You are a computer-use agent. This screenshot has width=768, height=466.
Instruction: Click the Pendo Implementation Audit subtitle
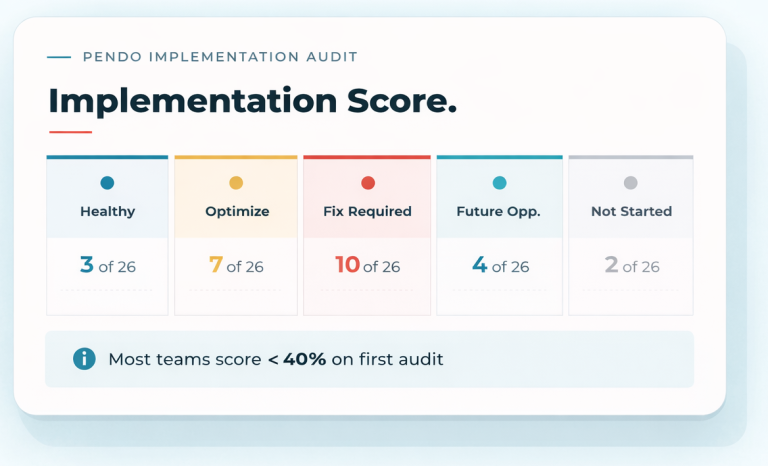click(220, 57)
